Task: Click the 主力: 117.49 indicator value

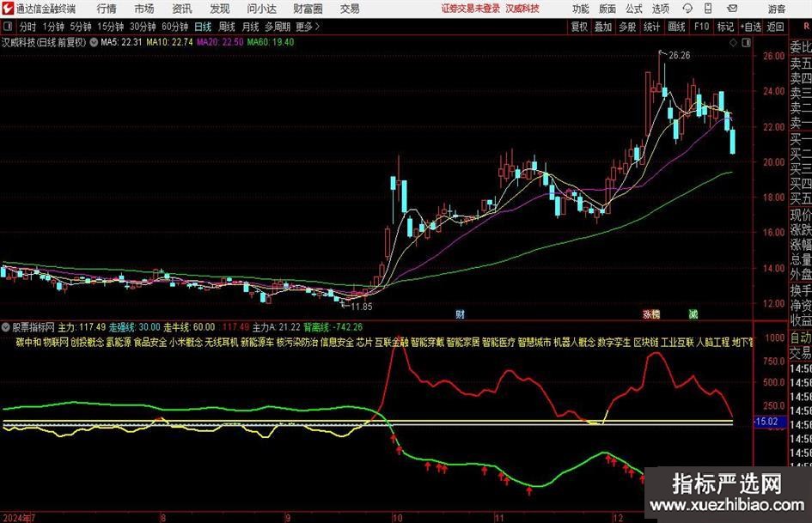Action: click(x=82, y=327)
